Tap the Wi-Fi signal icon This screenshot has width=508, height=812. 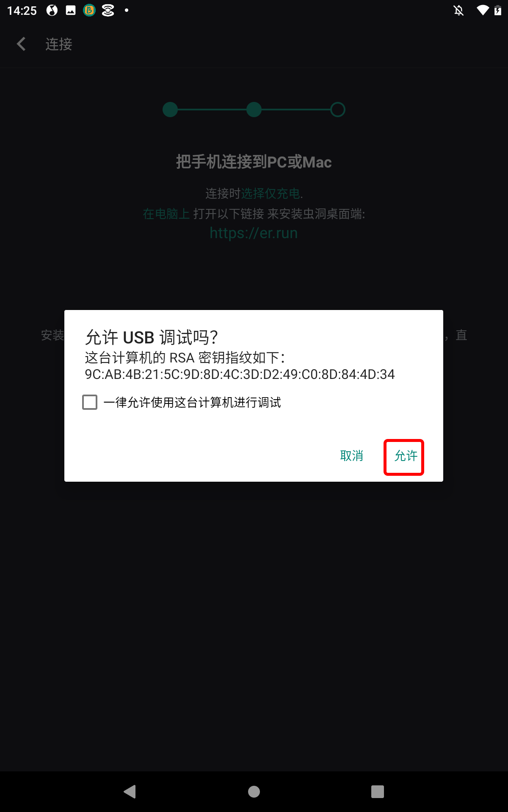483,10
